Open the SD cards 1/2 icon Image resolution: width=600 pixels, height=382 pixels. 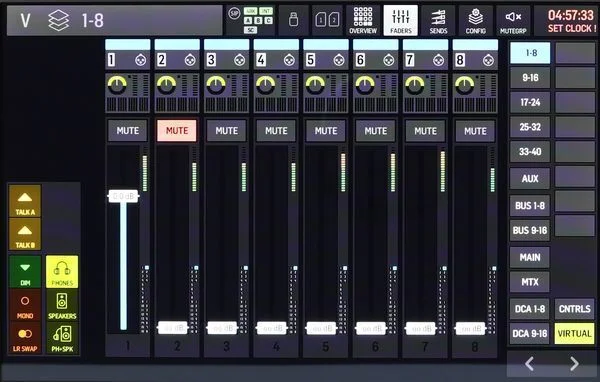327,20
